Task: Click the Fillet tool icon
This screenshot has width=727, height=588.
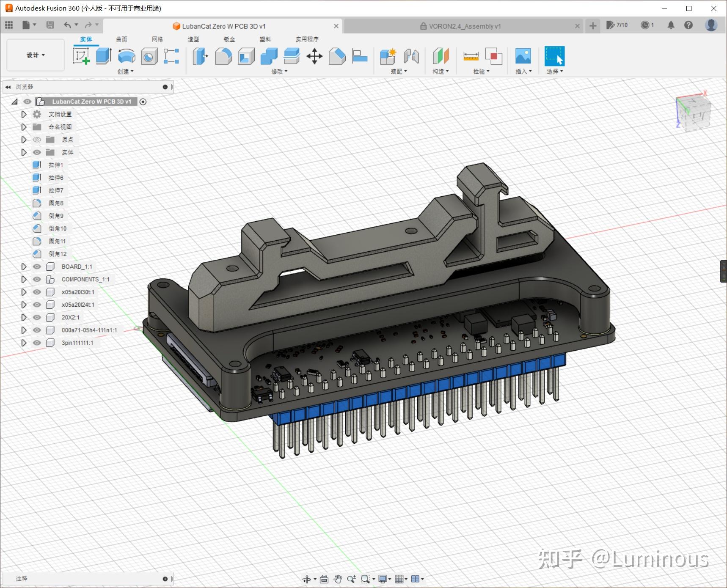Action: [x=223, y=56]
